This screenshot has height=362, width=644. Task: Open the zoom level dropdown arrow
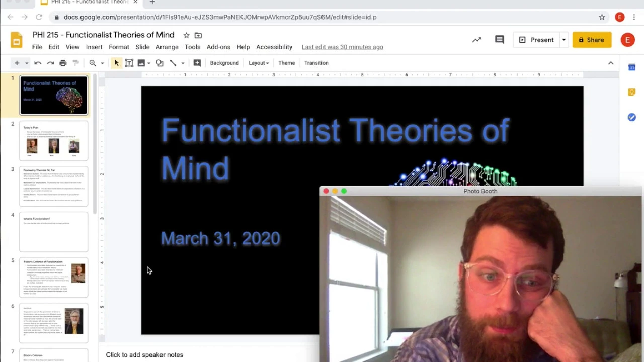102,63
